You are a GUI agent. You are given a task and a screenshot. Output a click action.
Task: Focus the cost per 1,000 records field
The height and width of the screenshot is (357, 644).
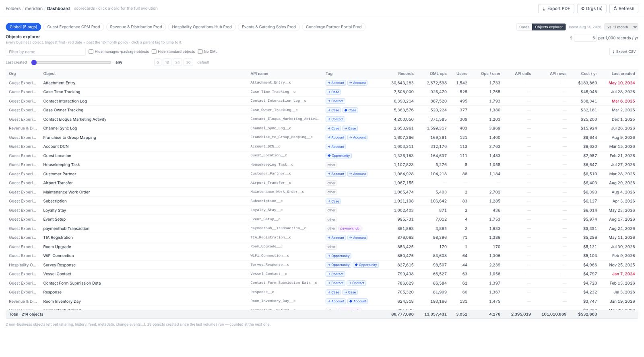[585, 38]
